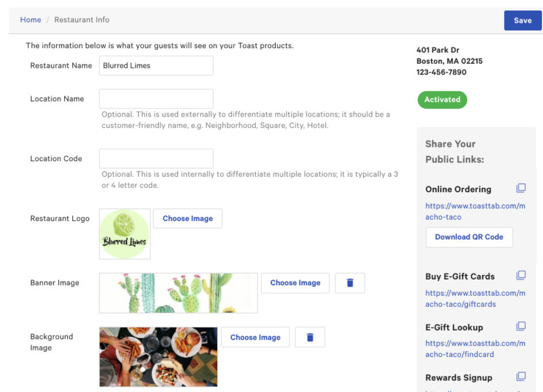Delete the Banner Image with trash icon
Viewport: 543px width, 392px height.
coord(350,283)
